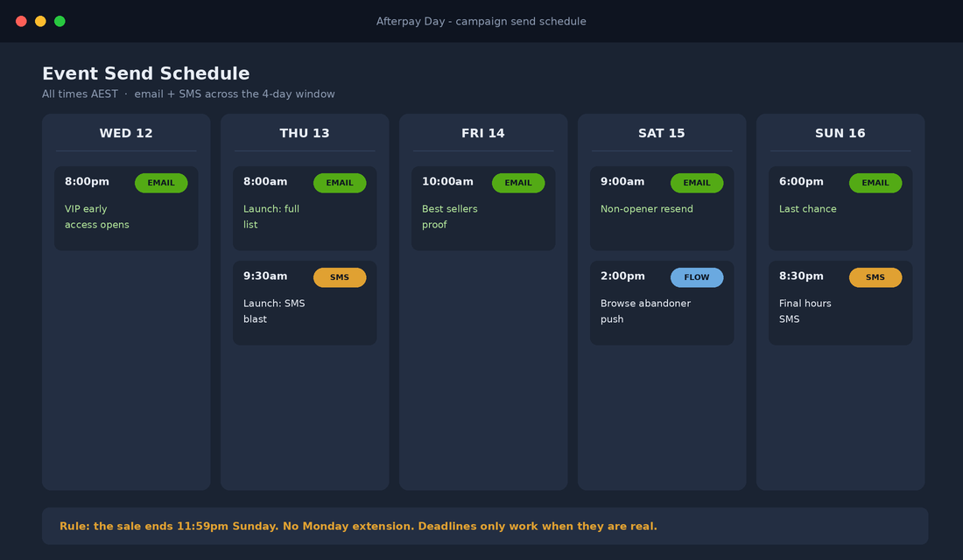Minimize the window with the yellow button
Image resolution: width=963 pixels, height=560 pixels.
coord(40,22)
